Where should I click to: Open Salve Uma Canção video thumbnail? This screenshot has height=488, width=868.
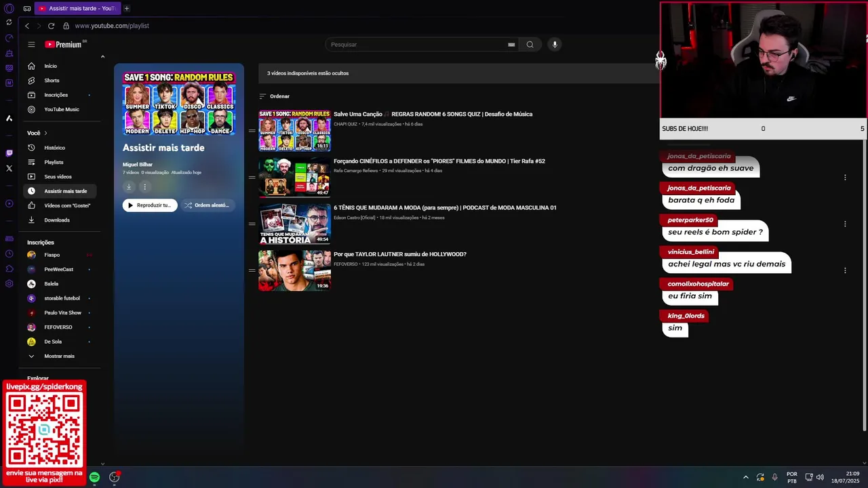pos(294,130)
